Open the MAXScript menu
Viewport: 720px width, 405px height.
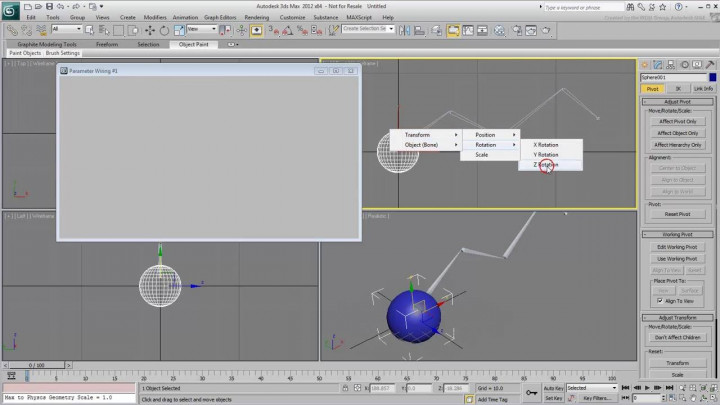point(359,17)
